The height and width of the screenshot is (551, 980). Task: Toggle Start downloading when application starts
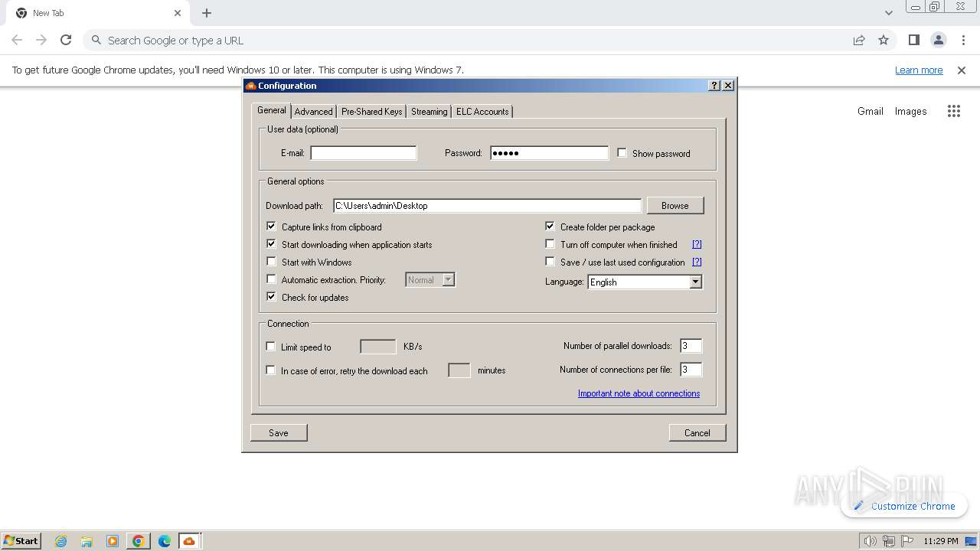[271, 244]
